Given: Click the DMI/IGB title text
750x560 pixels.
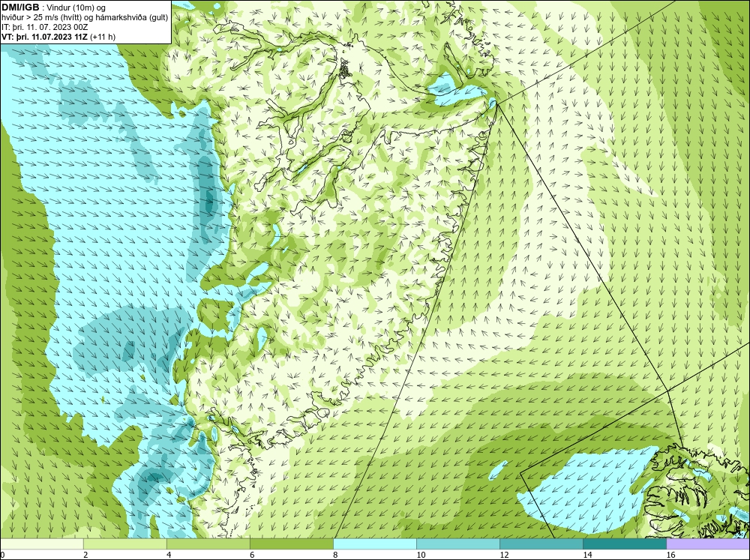Looking at the screenshot, I should (20, 7).
